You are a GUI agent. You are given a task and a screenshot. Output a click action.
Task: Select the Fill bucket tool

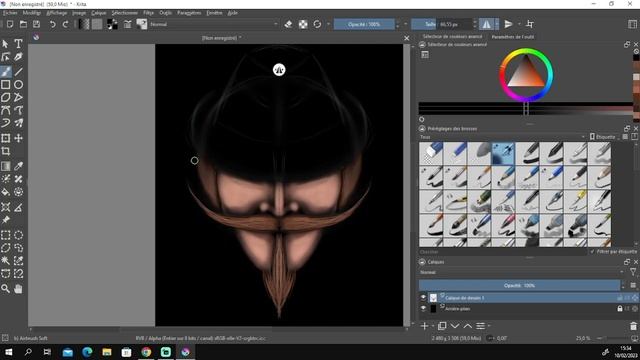click(6, 192)
